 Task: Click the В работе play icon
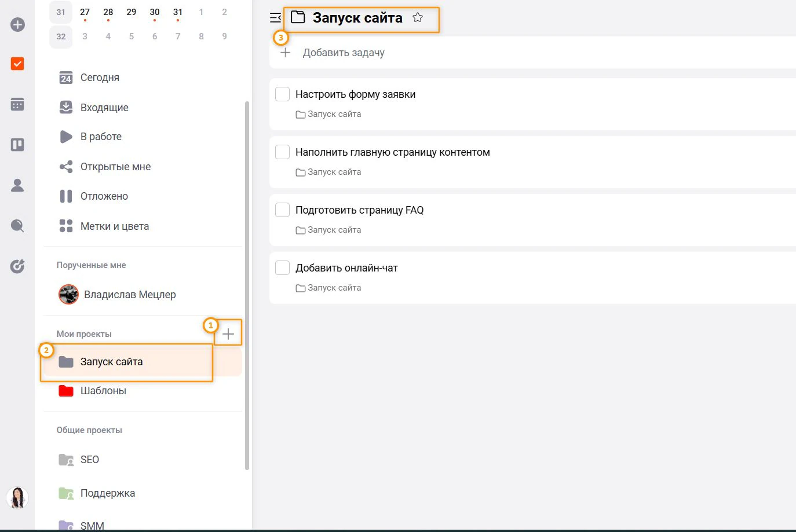coord(66,137)
